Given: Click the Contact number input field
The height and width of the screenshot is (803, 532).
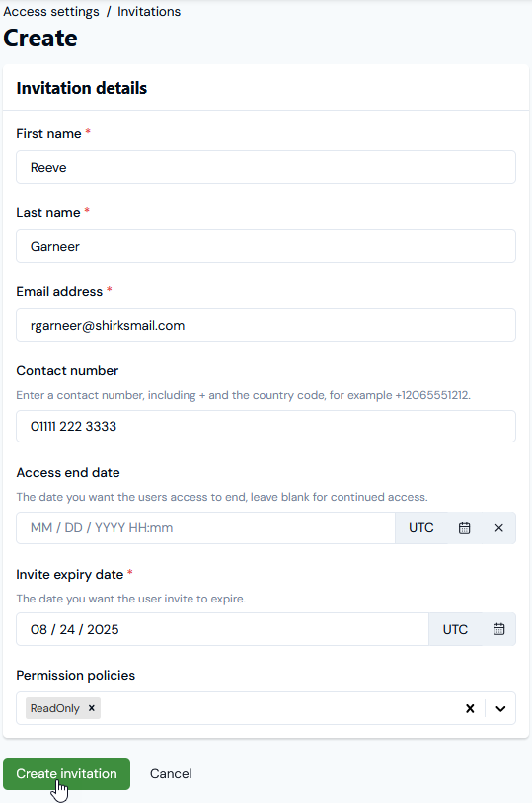Looking at the screenshot, I should [x=266, y=426].
